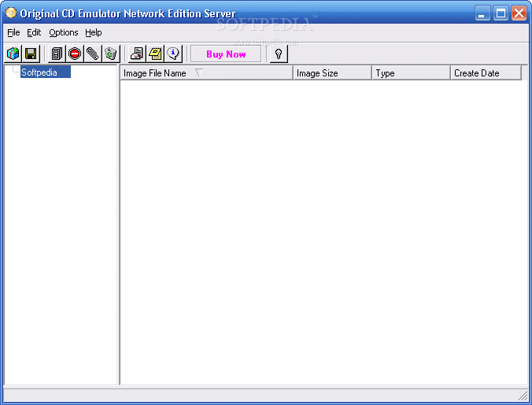Click the colorful cube toolbar icon

(x=13, y=54)
